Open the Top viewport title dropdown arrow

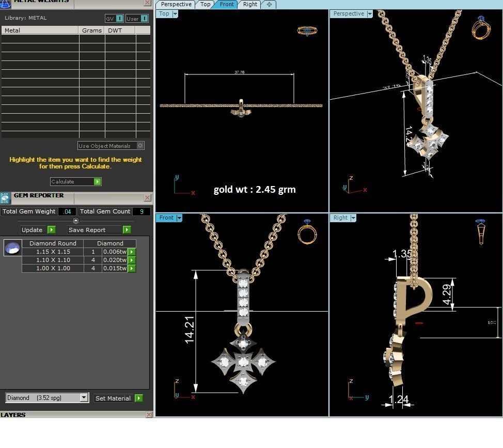point(175,14)
